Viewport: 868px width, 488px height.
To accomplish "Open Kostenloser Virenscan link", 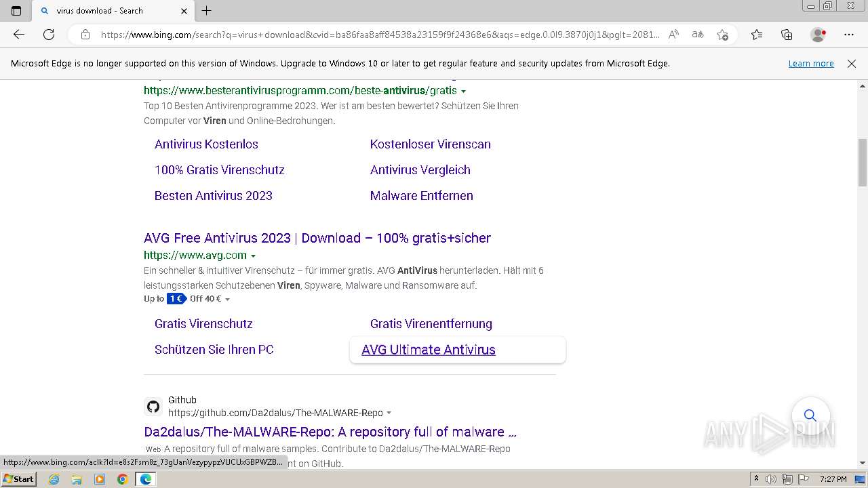I will pos(431,144).
